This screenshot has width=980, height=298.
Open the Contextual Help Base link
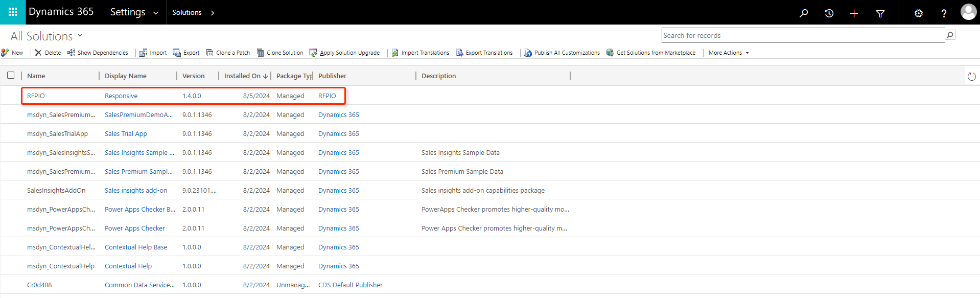click(x=136, y=247)
